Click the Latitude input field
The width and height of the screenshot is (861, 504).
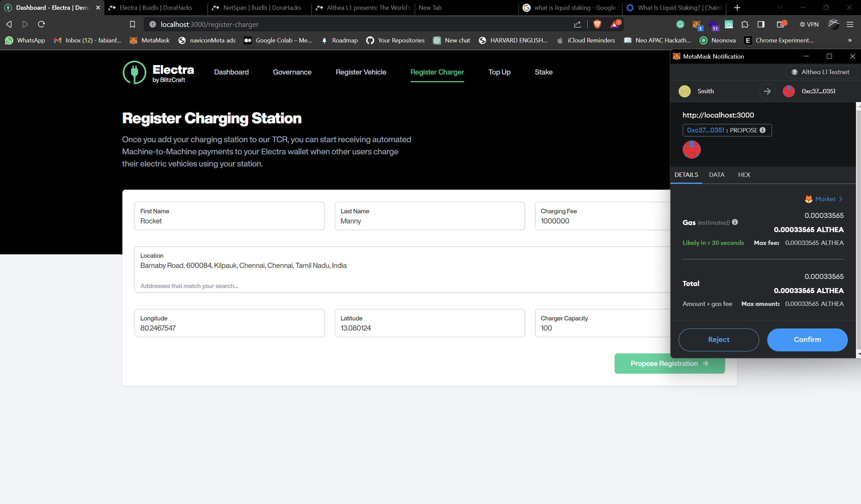click(x=429, y=323)
